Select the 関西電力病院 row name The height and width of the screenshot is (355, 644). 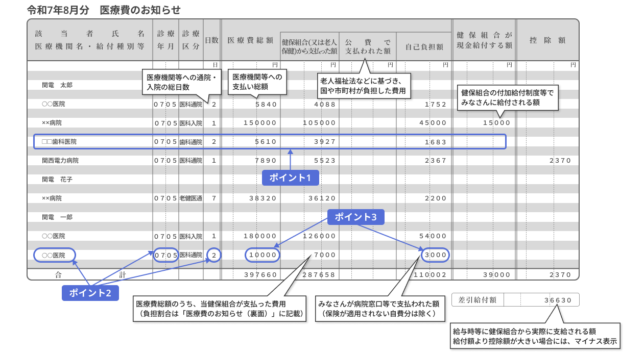tap(60, 161)
